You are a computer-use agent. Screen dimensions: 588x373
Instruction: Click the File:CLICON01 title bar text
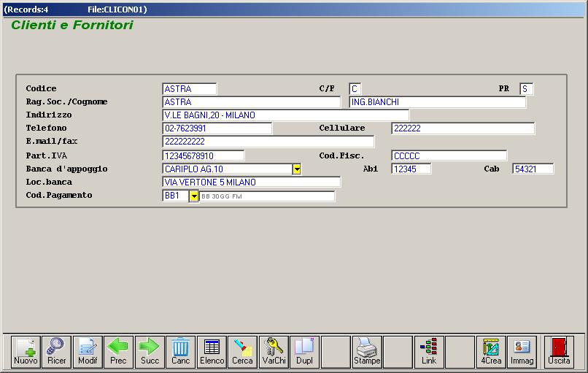pyautogui.click(x=117, y=9)
